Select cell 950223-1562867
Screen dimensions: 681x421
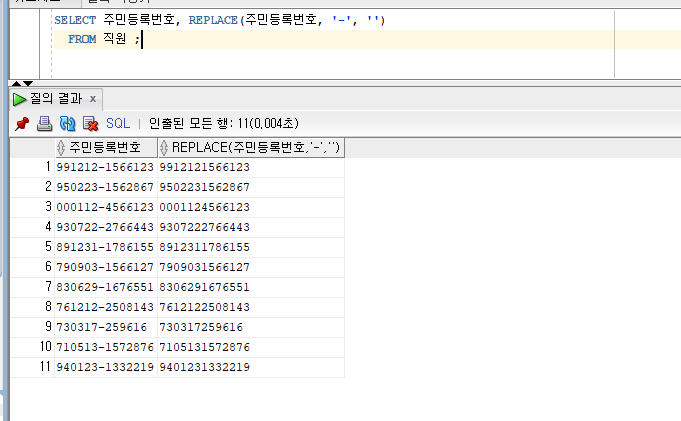tap(106, 187)
